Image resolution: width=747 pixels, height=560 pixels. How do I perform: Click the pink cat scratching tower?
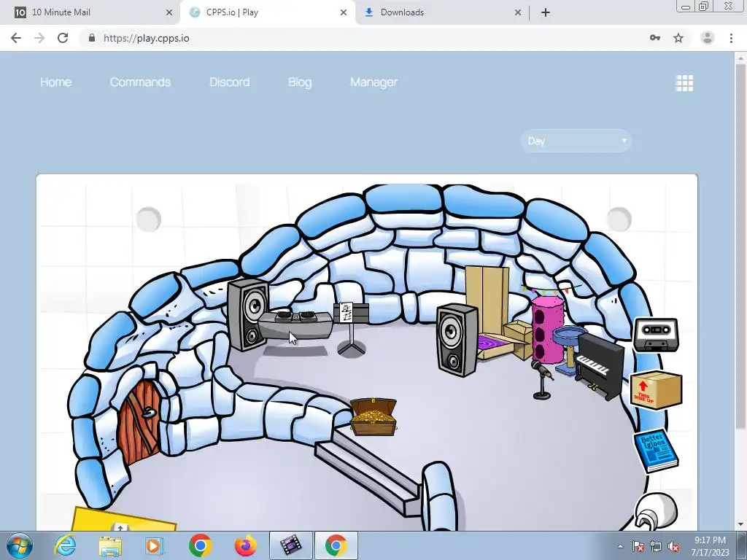[x=547, y=329]
